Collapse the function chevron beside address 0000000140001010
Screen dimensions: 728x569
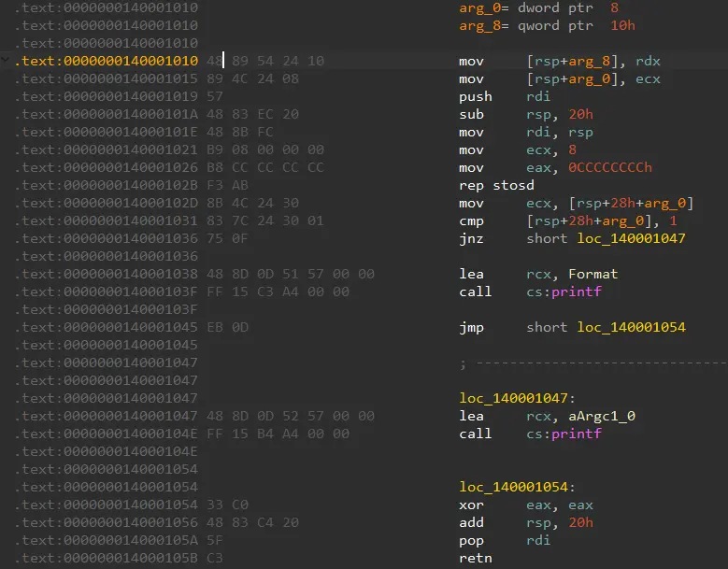[x=5, y=60]
